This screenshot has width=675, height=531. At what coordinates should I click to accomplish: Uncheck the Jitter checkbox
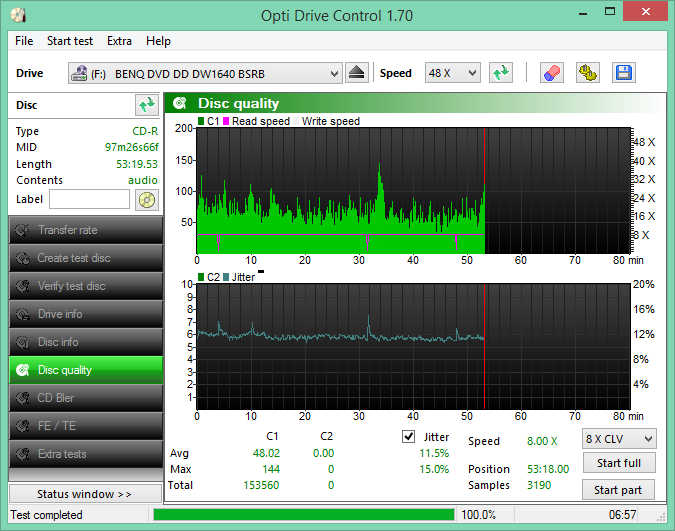click(408, 436)
